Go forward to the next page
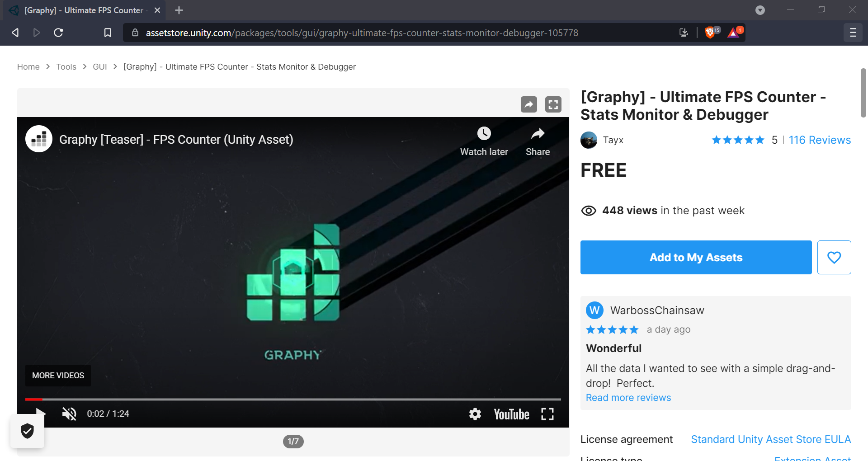The image size is (868, 461). 37,33
